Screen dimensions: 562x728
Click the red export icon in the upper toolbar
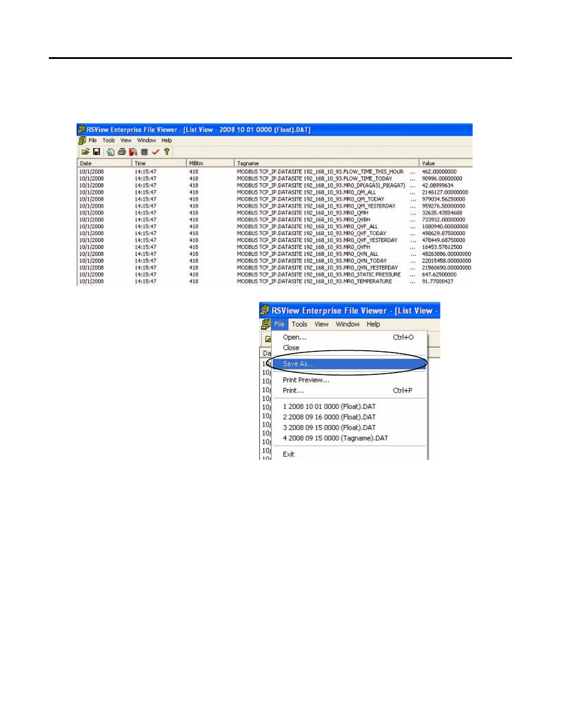click(133, 152)
